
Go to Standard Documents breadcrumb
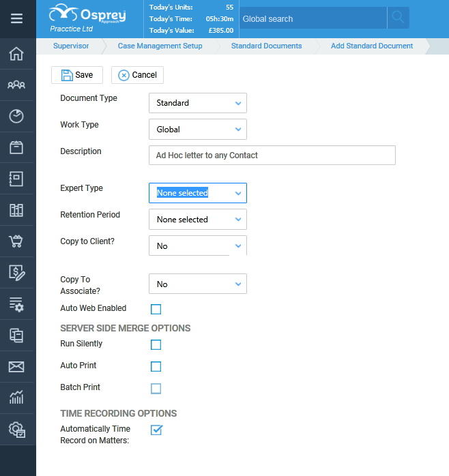[x=266, y=46]
